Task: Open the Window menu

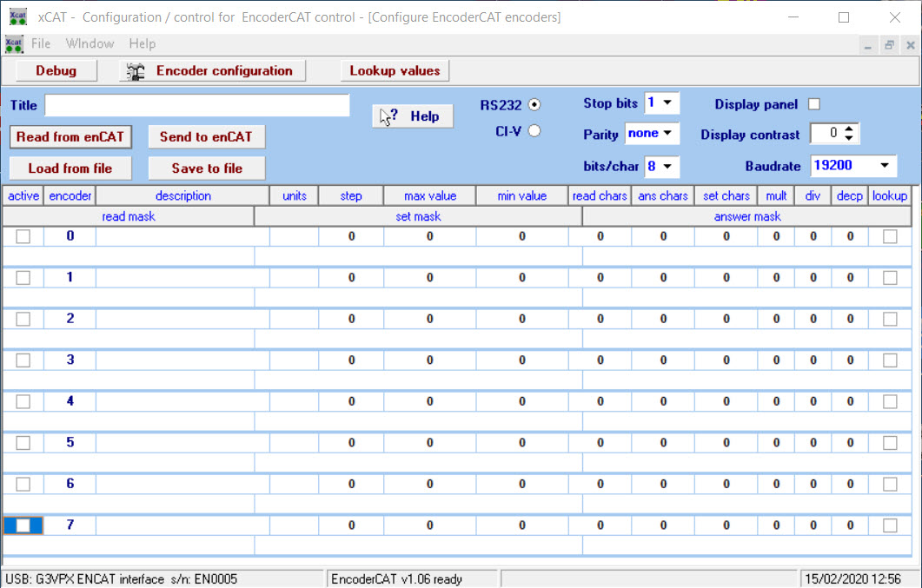Action: (x=90, y=43)
